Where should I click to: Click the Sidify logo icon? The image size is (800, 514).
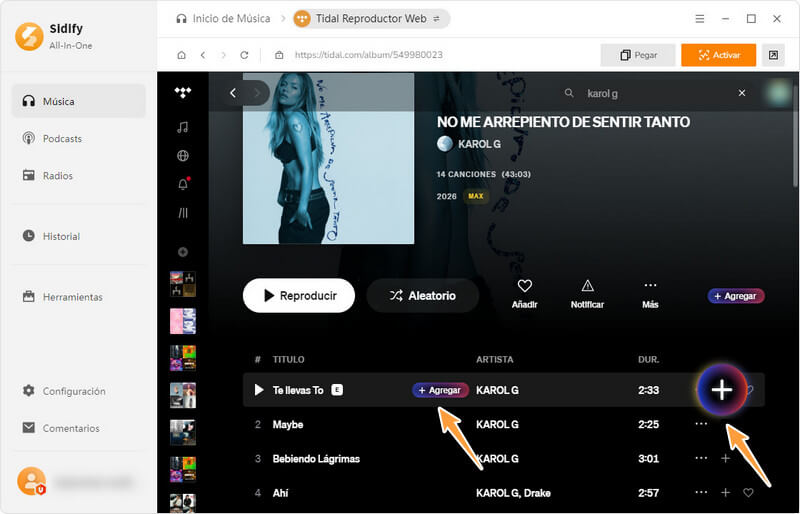(29, 36)
